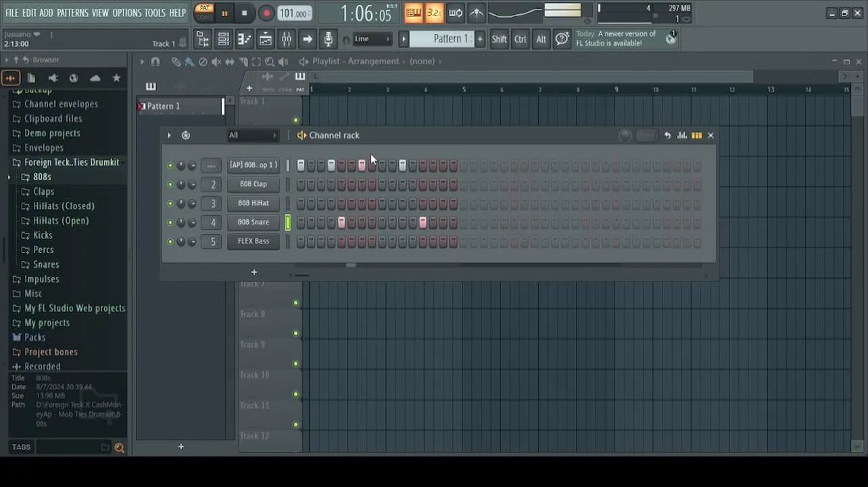The image size is (868, 487).
Task: Toggle first step of 808 Clap
Action: (301, 184)
